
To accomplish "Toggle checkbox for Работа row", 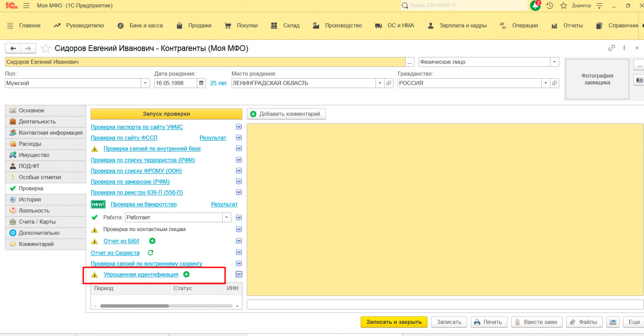I will click(239, 217).
